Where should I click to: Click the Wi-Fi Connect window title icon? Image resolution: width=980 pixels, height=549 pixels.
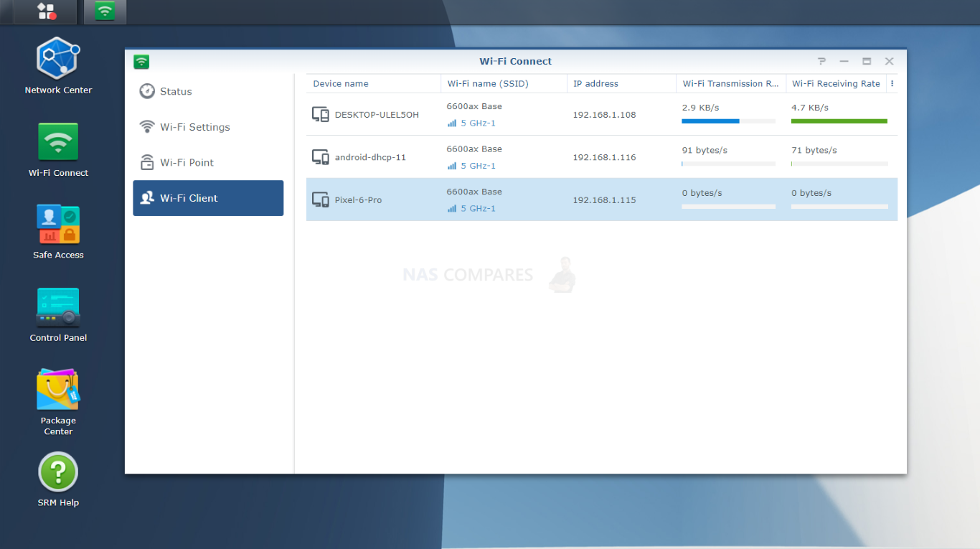point(141,62)
